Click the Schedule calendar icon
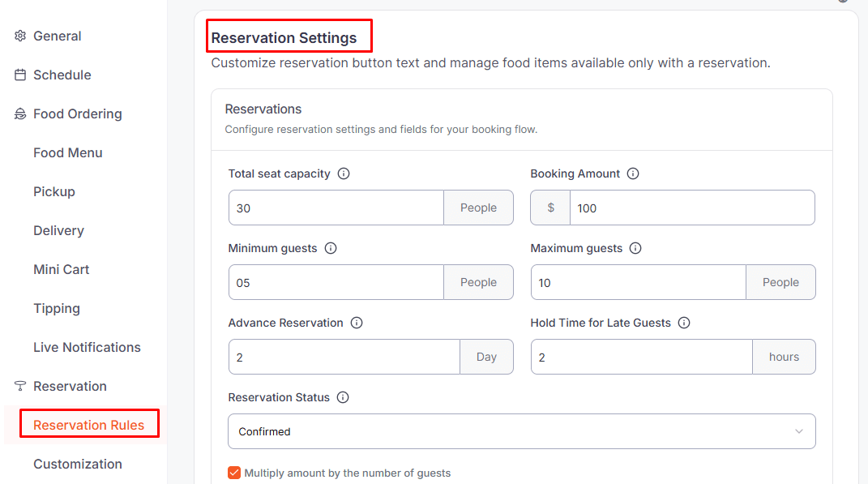Screen dimensions: 868x484 20,75
